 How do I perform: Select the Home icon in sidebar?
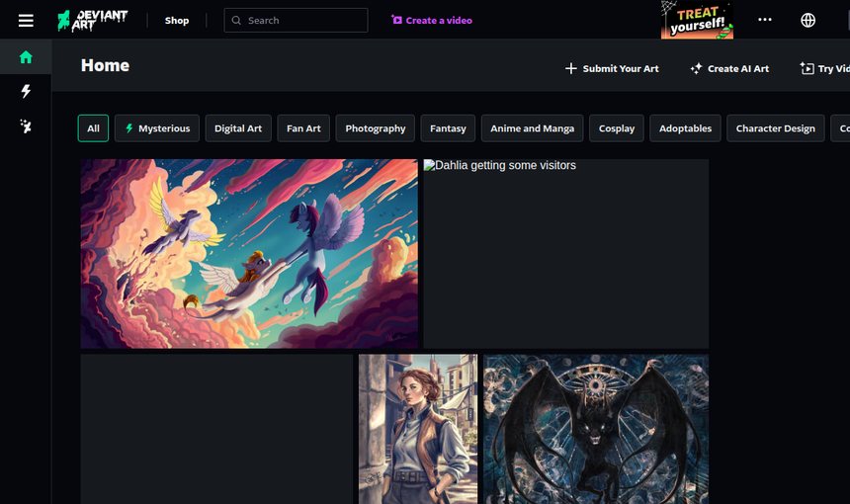pos(26,57)
